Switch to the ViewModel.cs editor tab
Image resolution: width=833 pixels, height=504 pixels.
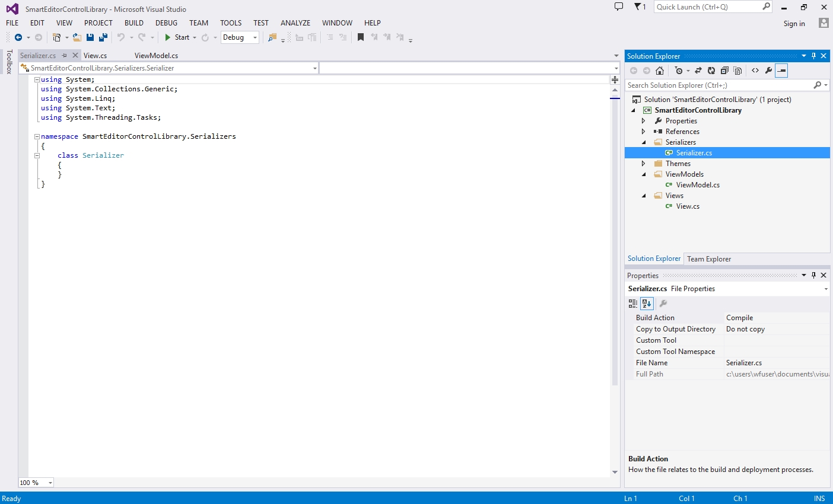(x=156, y=56)
